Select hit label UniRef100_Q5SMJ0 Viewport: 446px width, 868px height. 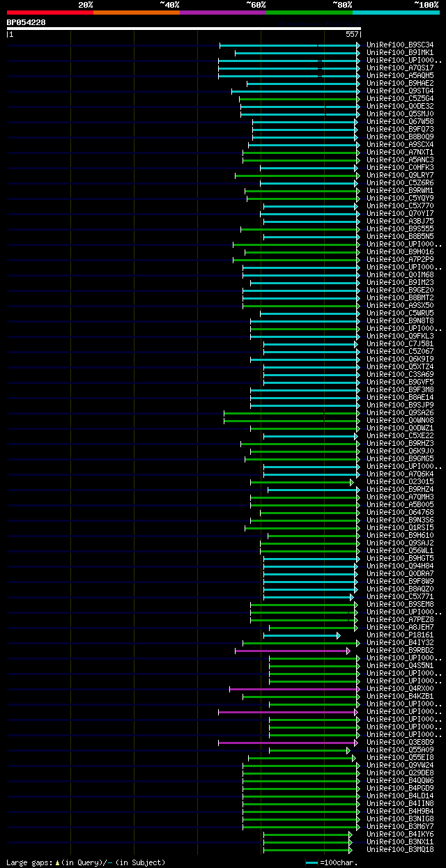pyautogui.click(x=400, y=114)
